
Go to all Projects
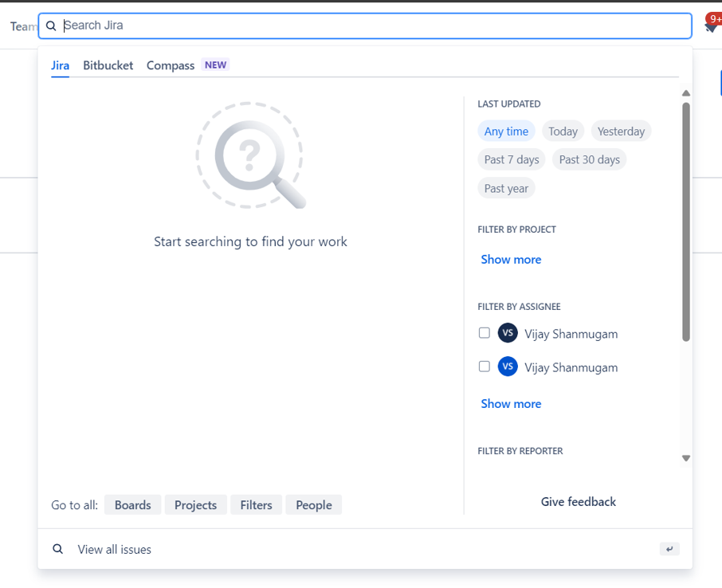click(195, 504)
